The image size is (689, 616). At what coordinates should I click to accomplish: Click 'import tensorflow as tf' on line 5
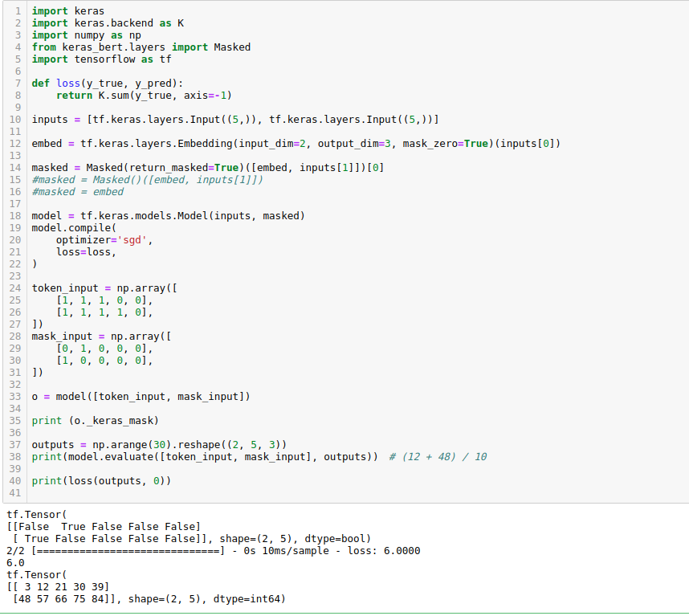tap(101, 59)
